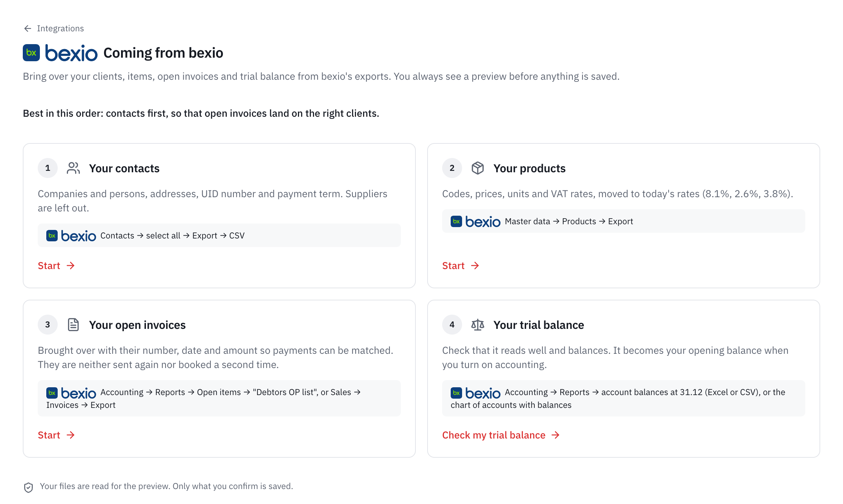Click step number 2 badge
Image resolution: width=843 pixels, height=504 pixels.
pos(452,168)
